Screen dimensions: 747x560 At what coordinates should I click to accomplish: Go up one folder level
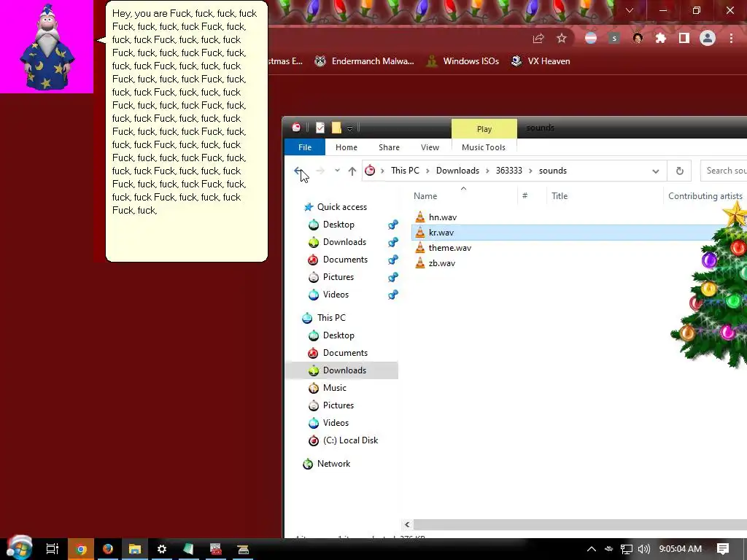(x=352, y=171)
